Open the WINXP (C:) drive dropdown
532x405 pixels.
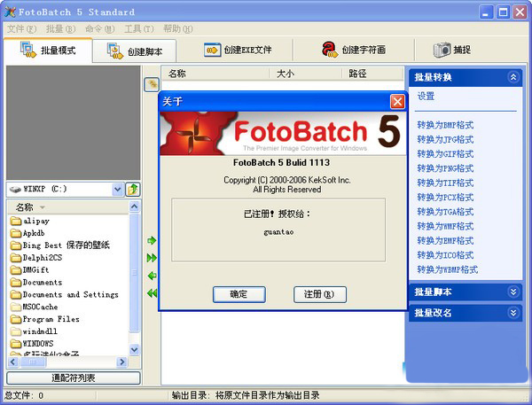(117, 190)
